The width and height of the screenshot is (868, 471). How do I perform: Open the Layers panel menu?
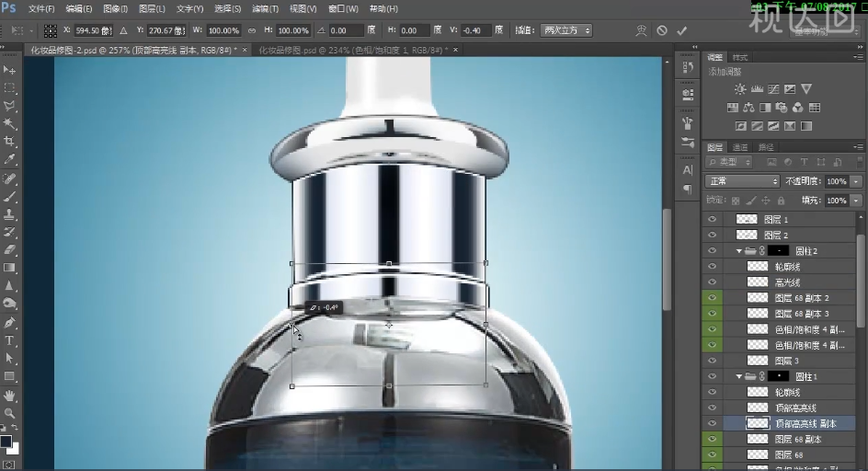pos(859,147)
